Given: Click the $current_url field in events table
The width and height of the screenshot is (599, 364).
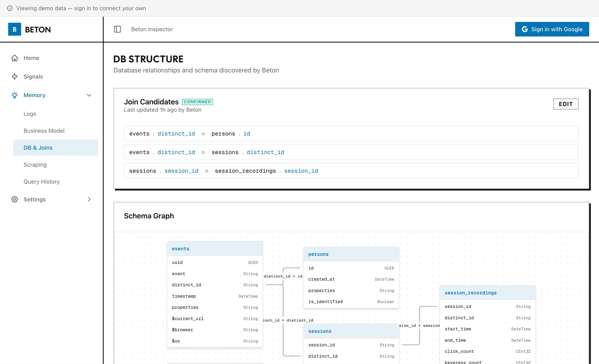Looking at the screenshot, I should (x=215, y=319).
